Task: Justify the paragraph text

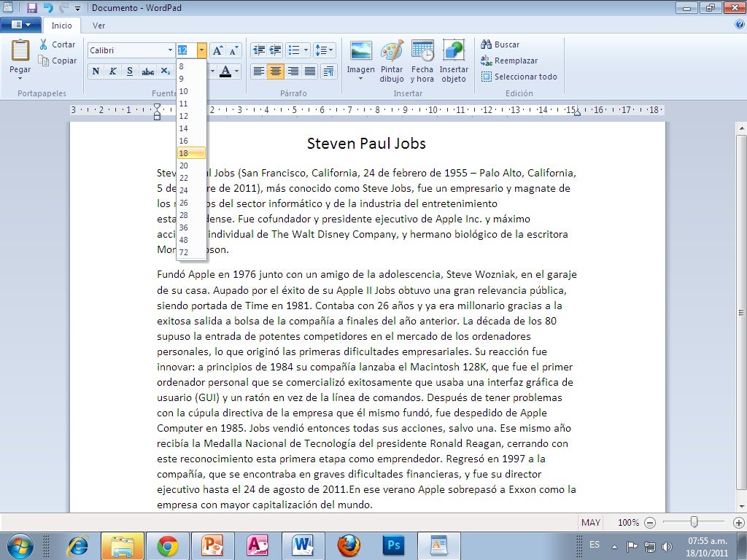Action: click(310, 71)
